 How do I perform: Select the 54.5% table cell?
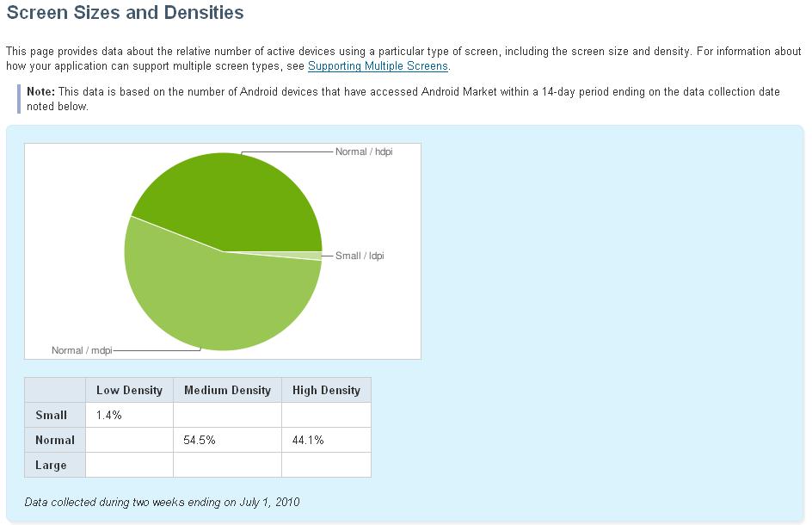tap(227, 440)
